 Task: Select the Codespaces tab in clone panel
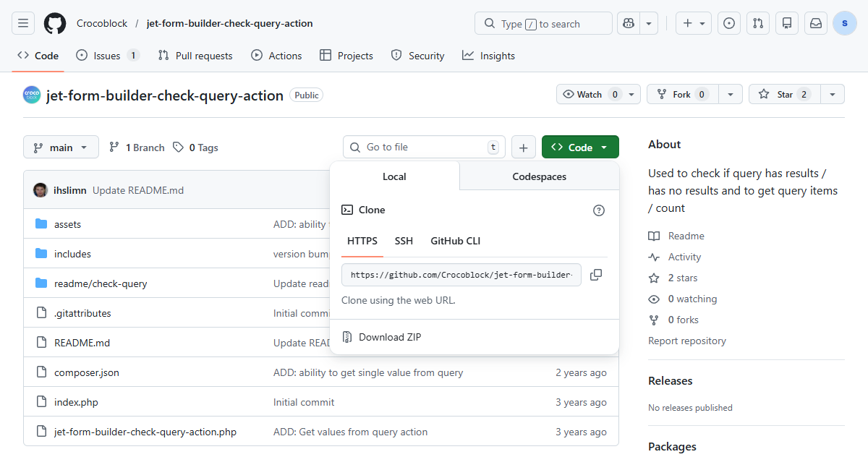point(540,176)
